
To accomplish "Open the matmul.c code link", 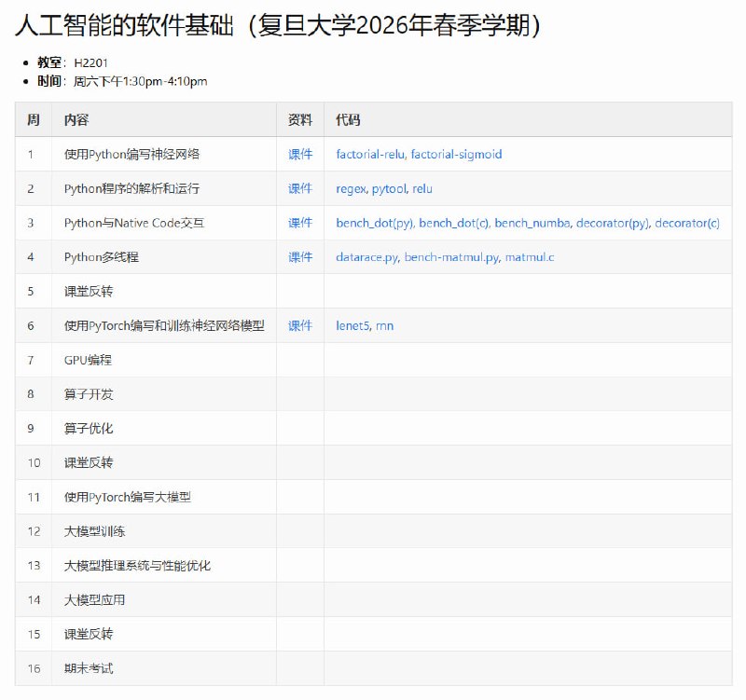I will [x=531, y=256].
